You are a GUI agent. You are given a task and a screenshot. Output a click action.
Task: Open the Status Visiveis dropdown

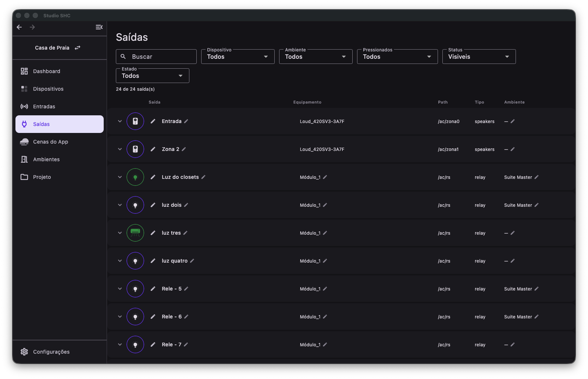click(x=479, y=57)
